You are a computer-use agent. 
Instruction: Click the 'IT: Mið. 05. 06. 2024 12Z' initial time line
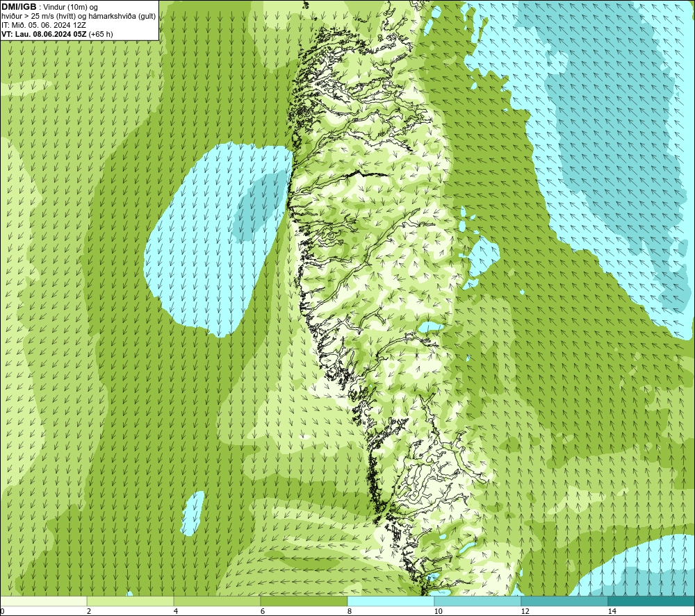tap(43, 25)
